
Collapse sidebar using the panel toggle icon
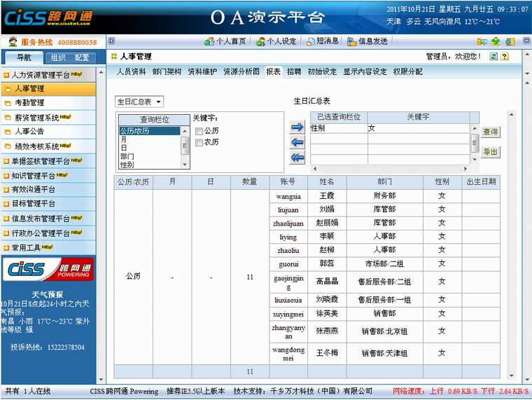click(x=111, y=41)
